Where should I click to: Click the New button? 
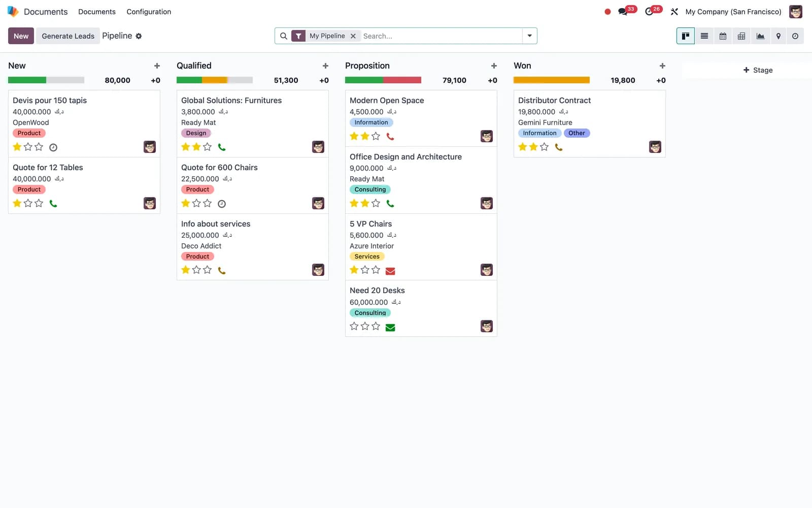point(21,36)
